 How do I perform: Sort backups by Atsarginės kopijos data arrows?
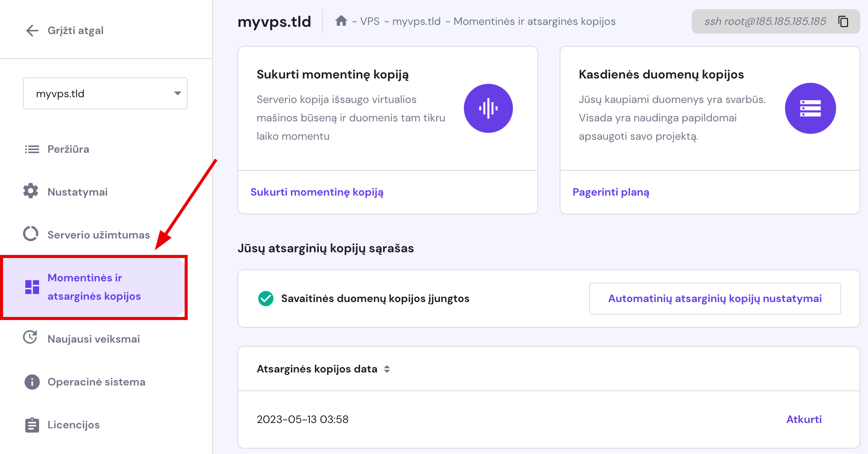pyautogui.click(x=387, y=369)
